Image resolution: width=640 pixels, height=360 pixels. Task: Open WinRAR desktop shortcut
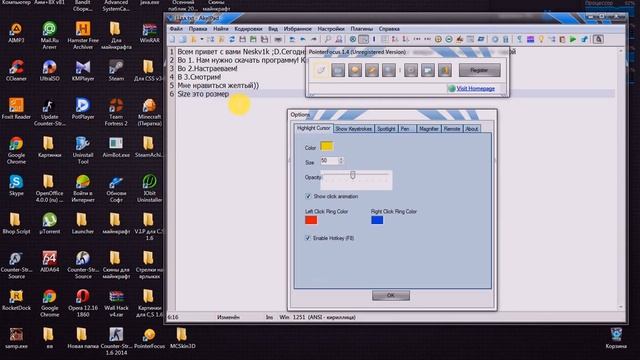point(149,33)
